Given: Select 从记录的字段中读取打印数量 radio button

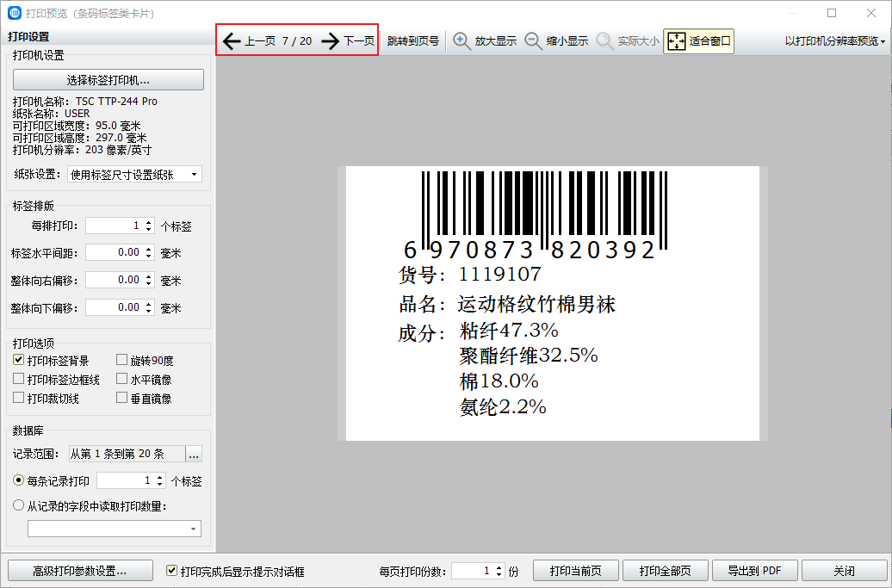Looking at the screenshot, I should [19, 505].
